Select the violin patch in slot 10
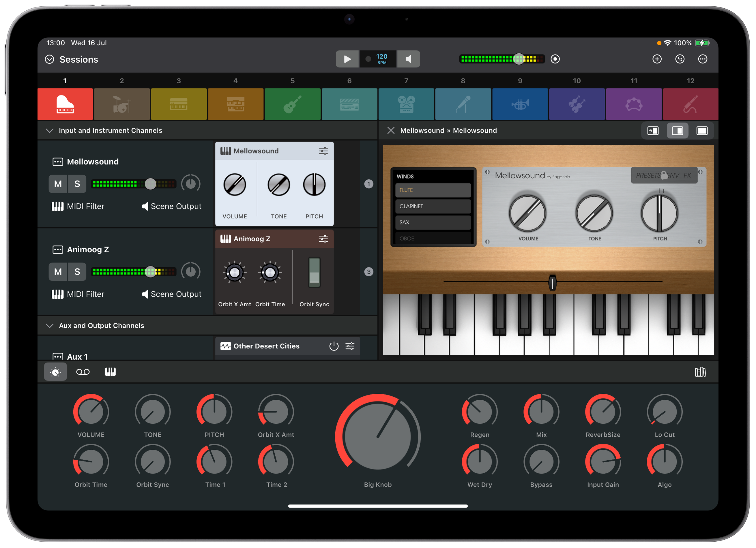 577,104
